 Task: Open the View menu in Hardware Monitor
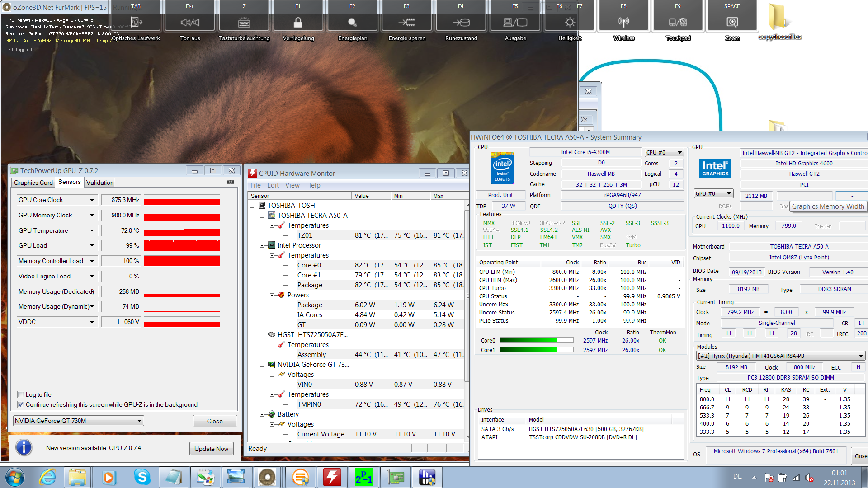292,185
